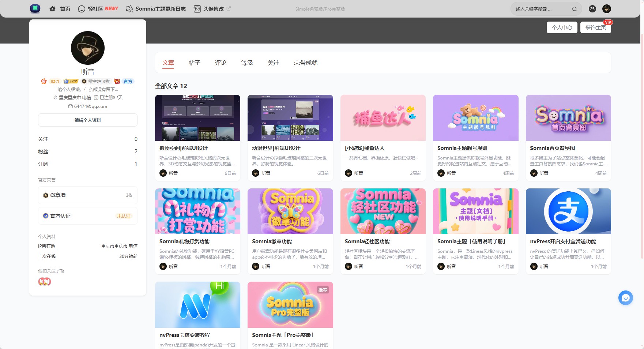Click the 官方认证 verified icon
644x349 pixels.
[46, 216]
